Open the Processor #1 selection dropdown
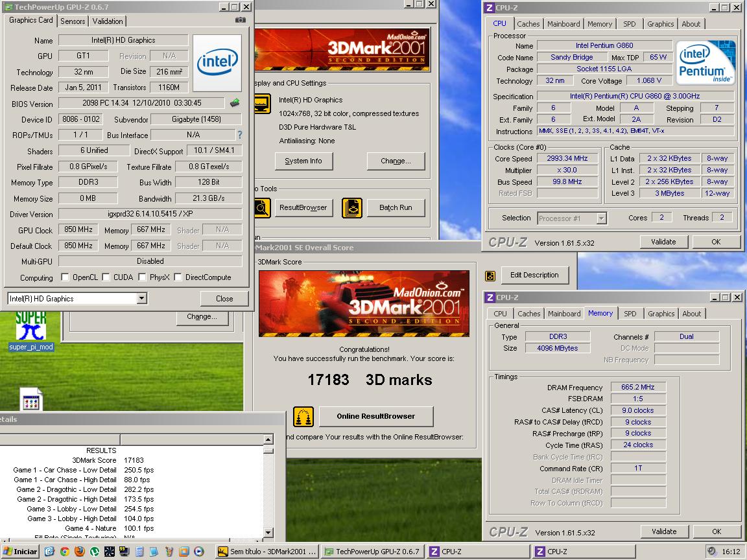 pos(601,218)
